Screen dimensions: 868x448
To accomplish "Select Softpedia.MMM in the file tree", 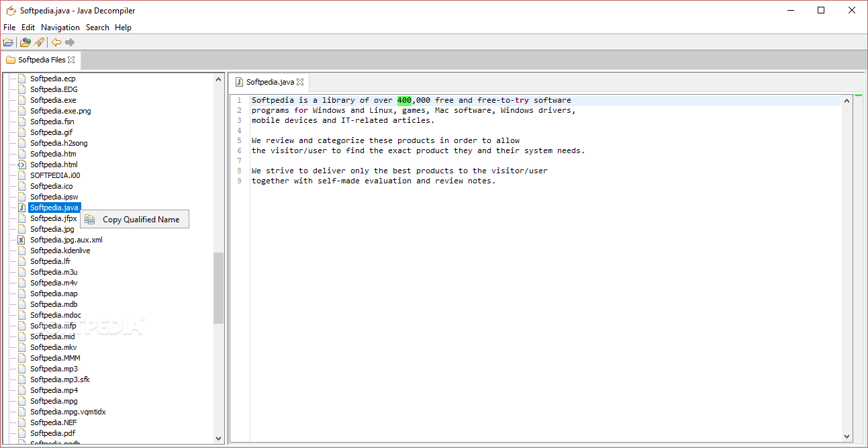I will pyautogui.click(x=55, y=358).
